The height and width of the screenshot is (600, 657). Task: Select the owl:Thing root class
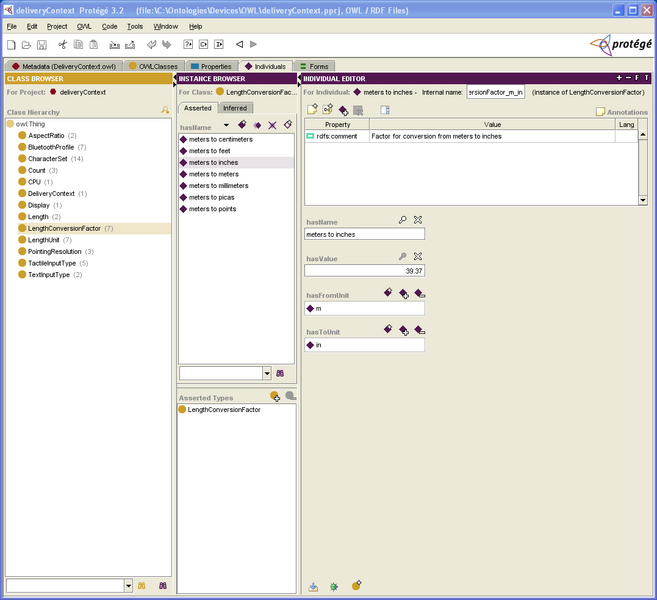tap(26, 124)
